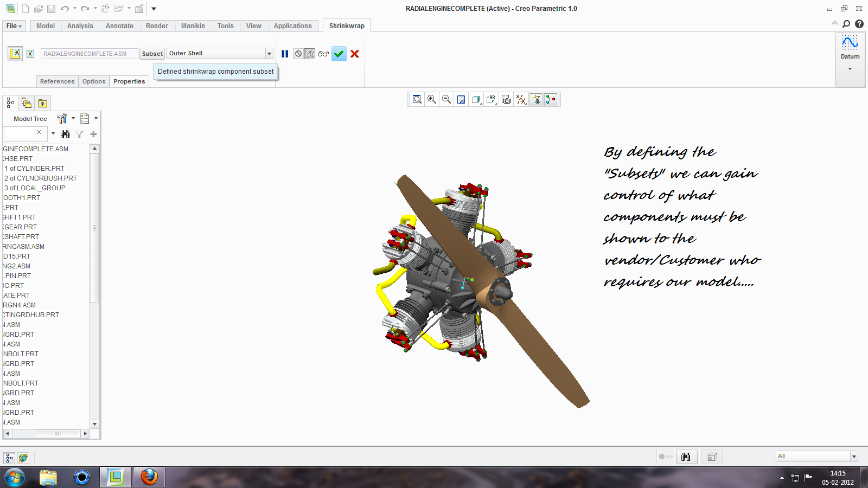Cancel Shrinkwrap with red X
Image resolution: width=868 pixels, height=488 pixels.
pyautogui.click(x=355, y=54)
